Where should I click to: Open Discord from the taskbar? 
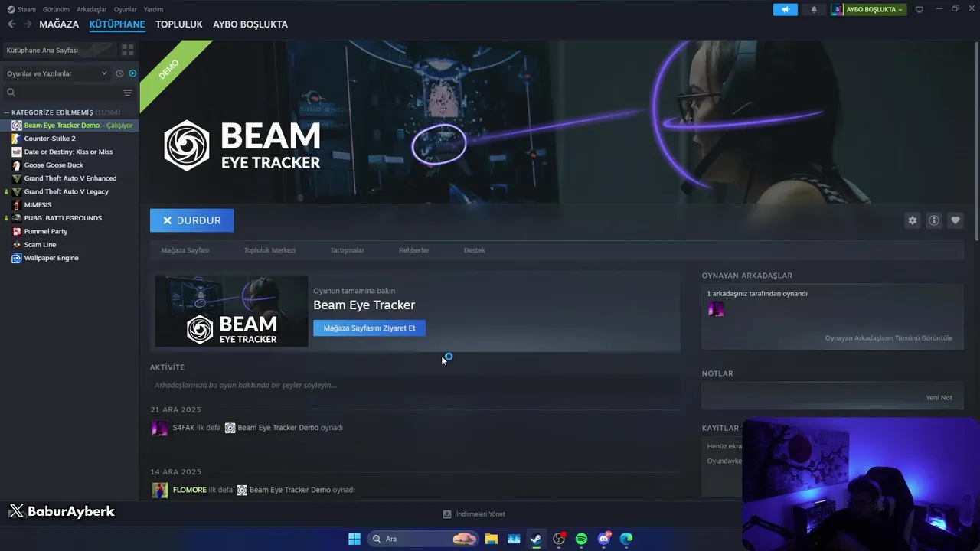604,539
